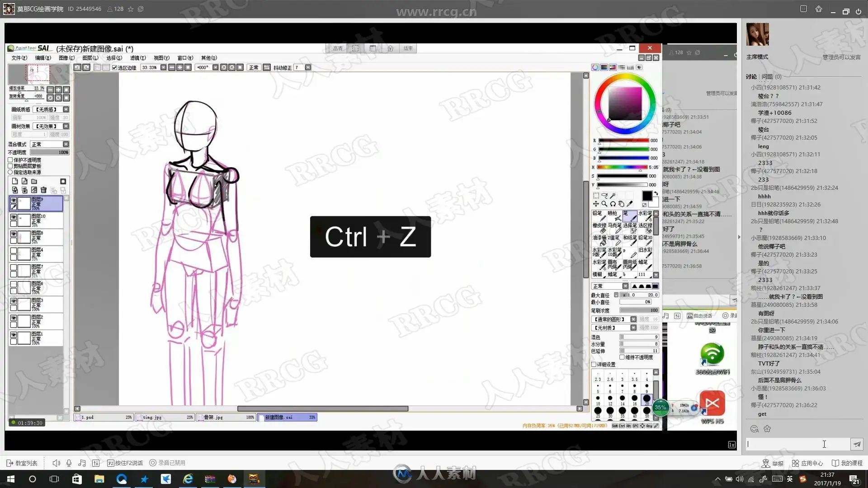Enable 保护不透明度 checkbox

pos(10,160)
